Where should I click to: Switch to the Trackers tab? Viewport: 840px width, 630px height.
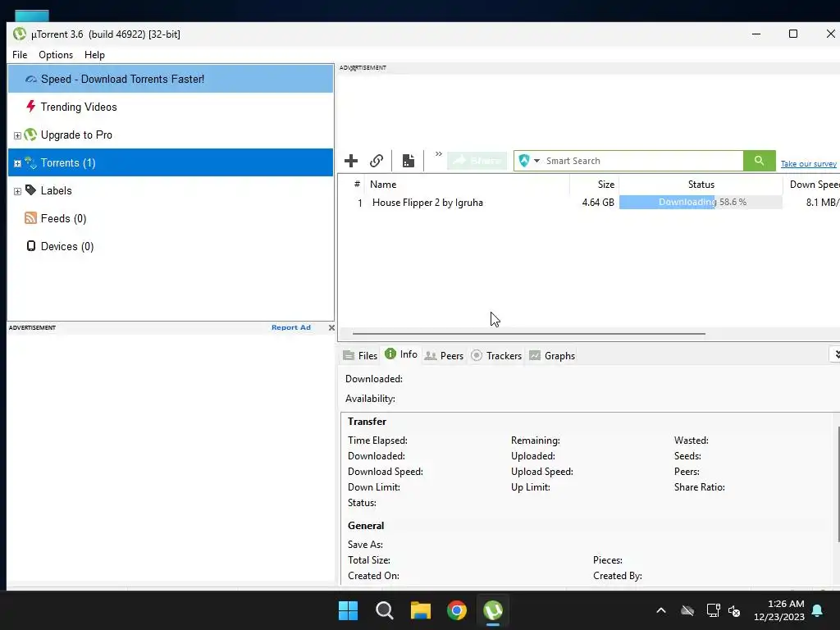pos(496,356)
